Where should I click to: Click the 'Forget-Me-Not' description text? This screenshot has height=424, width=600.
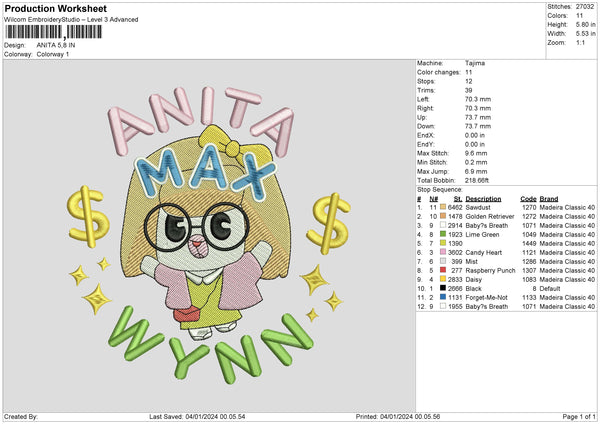point(486,297)
